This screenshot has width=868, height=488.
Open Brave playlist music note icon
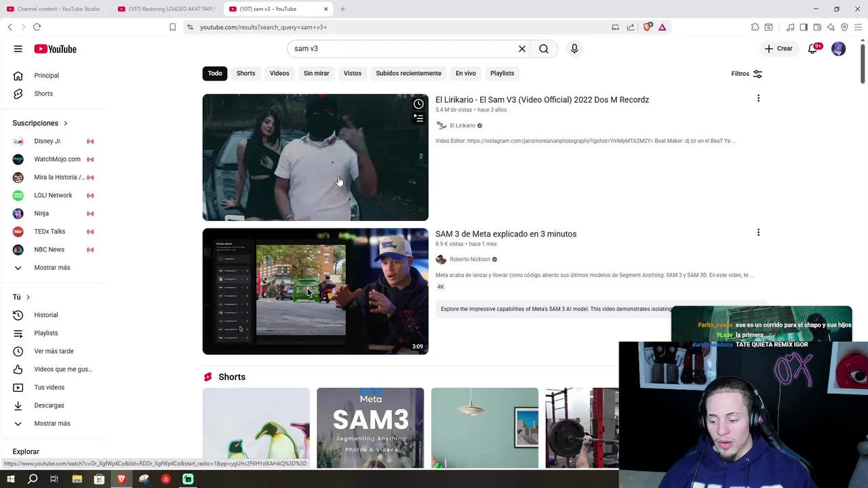pos(790,27)
